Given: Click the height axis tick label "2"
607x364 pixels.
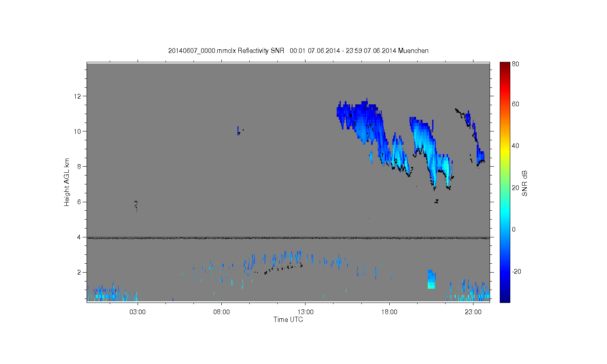Looking at the screenshot, I should click(x=79, y=272).
